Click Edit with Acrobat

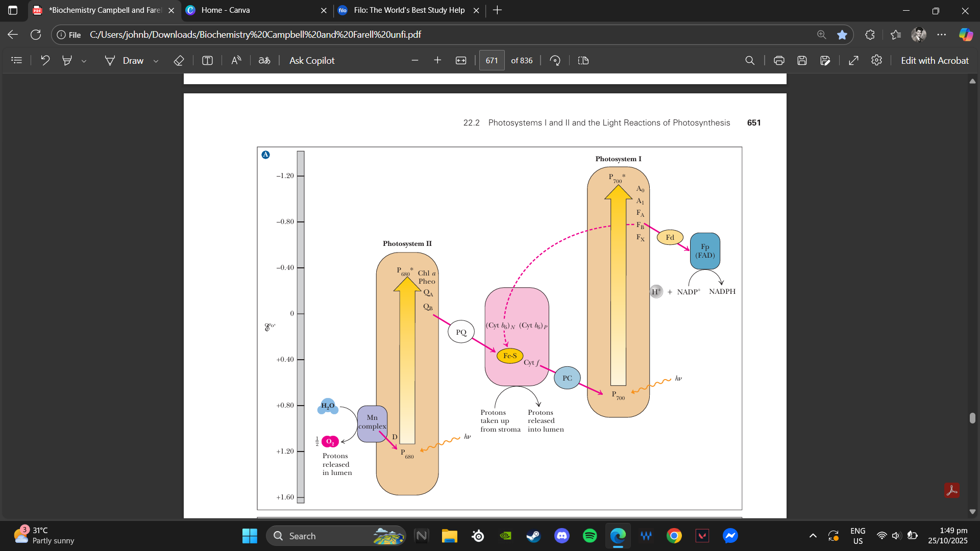[935, 60]
